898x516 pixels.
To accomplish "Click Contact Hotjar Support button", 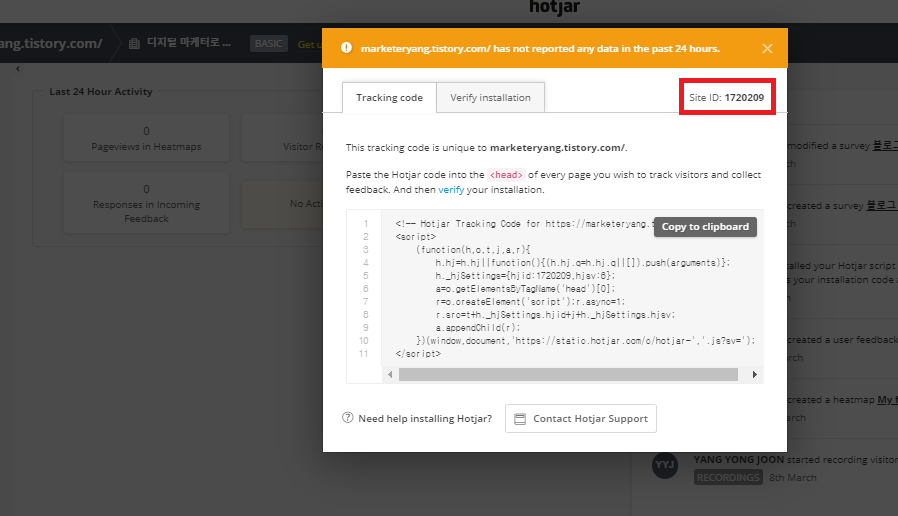I will (581, 419).
